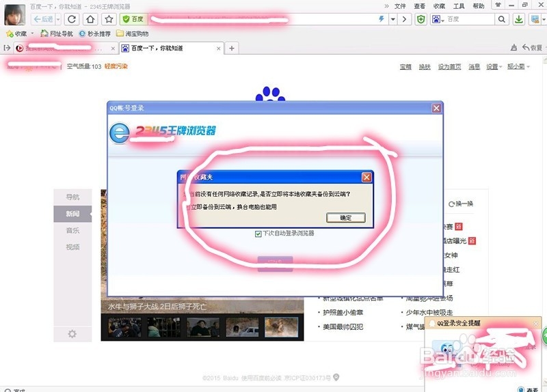Click 确定 in the 网络收藏夹 dialog
This screenshot has height=392, width=547.
(x=346, y=218)
